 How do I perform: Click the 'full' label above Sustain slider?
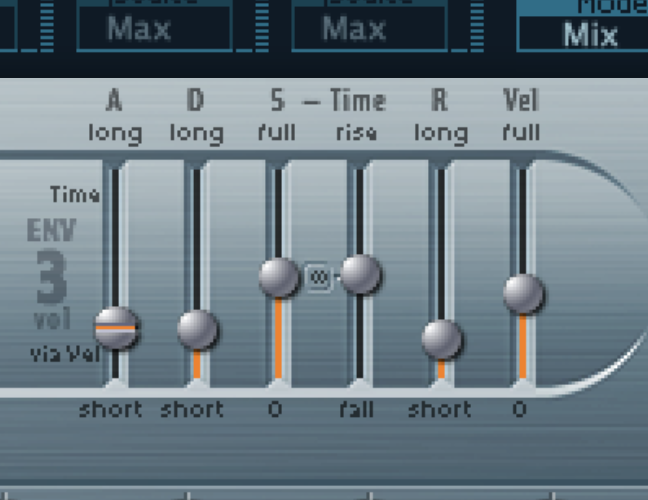(276, 133)
